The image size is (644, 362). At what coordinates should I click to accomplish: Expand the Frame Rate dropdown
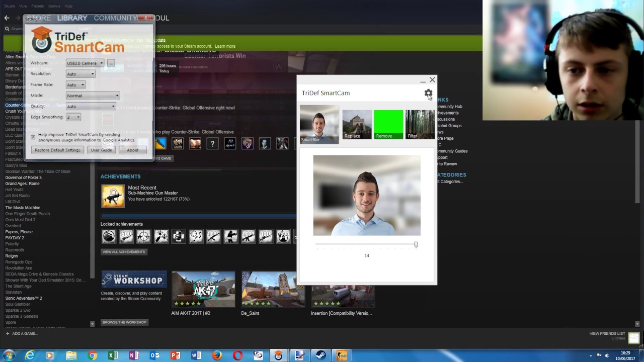click(x=75, y=84)
